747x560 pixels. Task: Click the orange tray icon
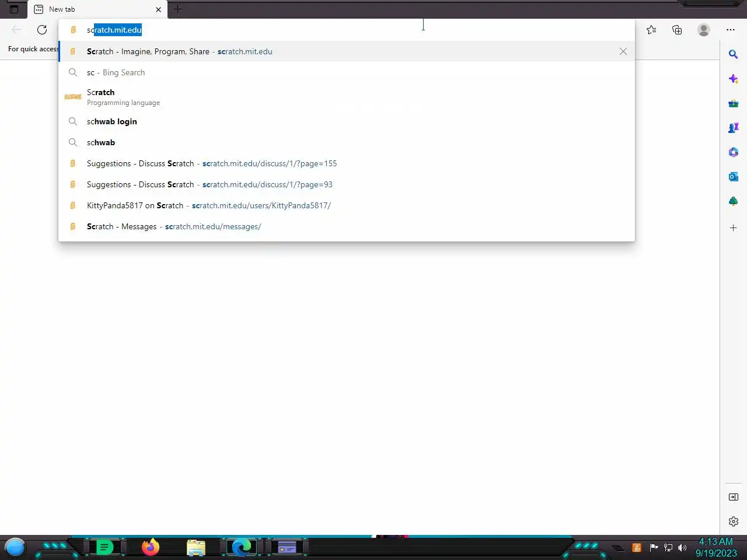(637, 547)
